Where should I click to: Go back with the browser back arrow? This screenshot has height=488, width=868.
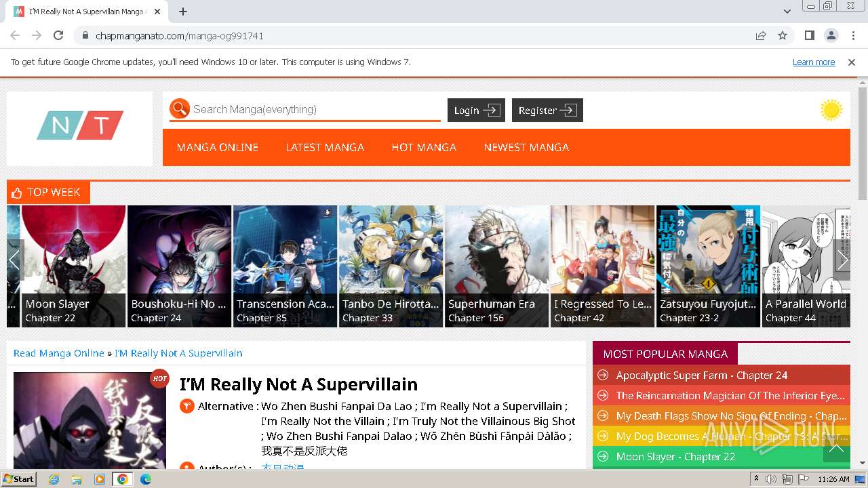[15, 35]
